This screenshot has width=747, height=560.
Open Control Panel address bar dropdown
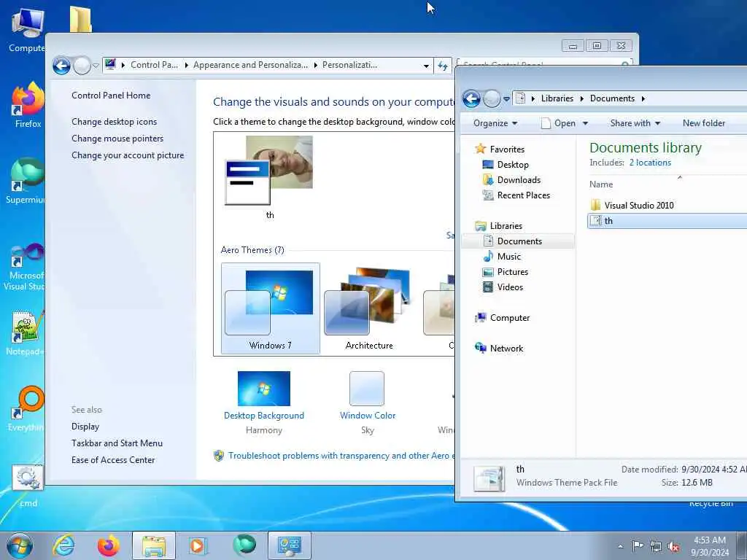(426, 66)
